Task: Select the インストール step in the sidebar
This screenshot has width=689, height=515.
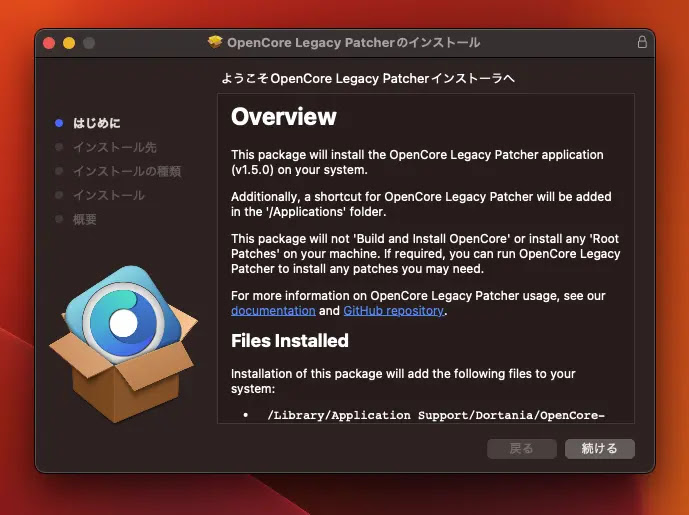Action: (109, 195)
